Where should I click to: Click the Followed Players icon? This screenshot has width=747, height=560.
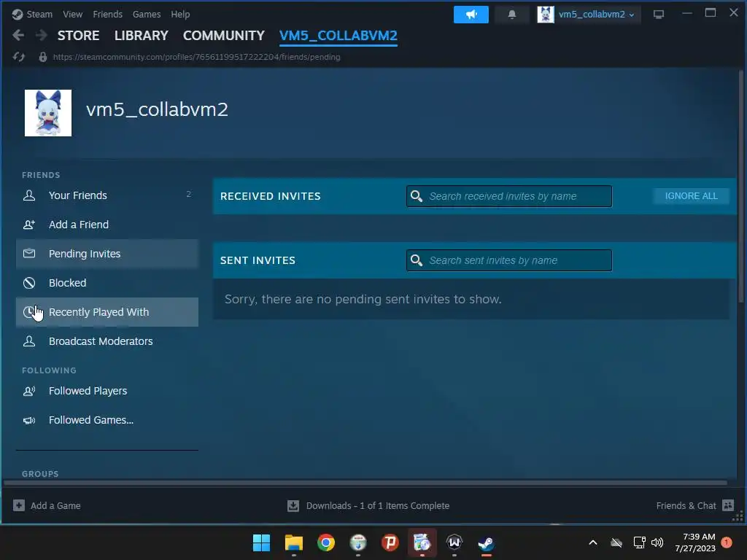[x=29, y=391]
